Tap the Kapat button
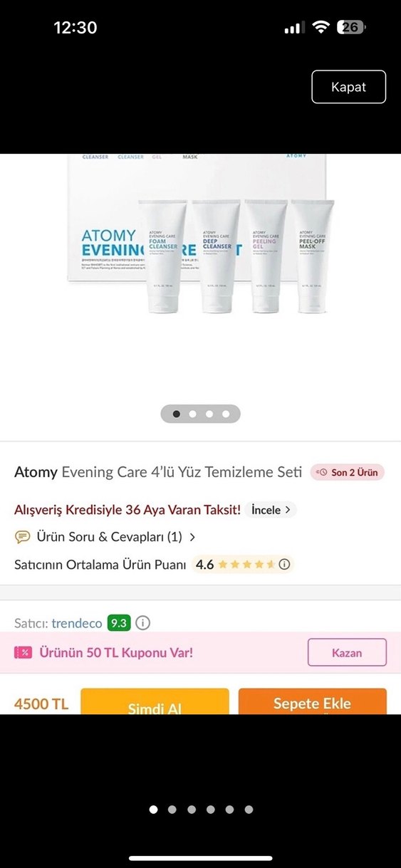 tap(348, 87)
